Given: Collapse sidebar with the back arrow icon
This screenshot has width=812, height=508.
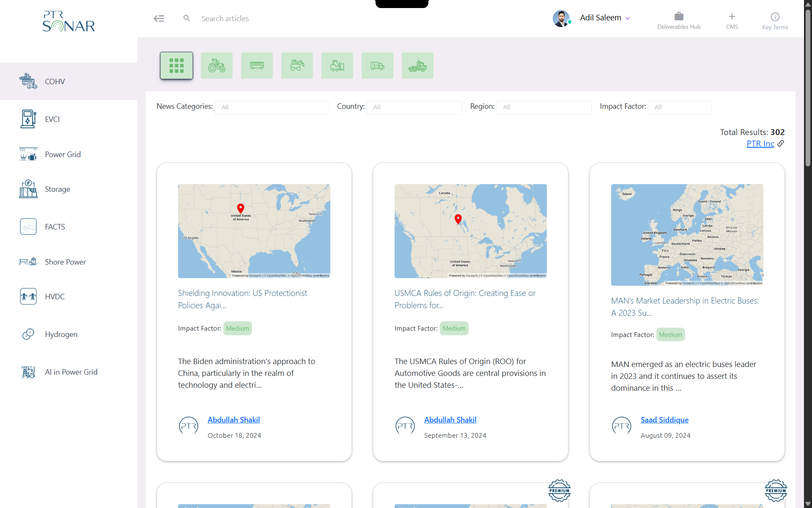Looking at the screenshot, I should pos(159,18).
